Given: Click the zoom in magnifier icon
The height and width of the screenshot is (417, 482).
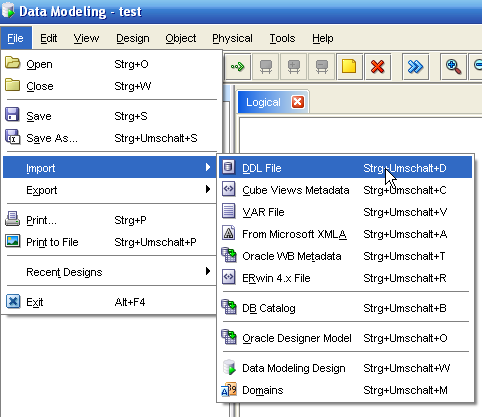Looking at the screenshot, I should [x=453, y=67].
